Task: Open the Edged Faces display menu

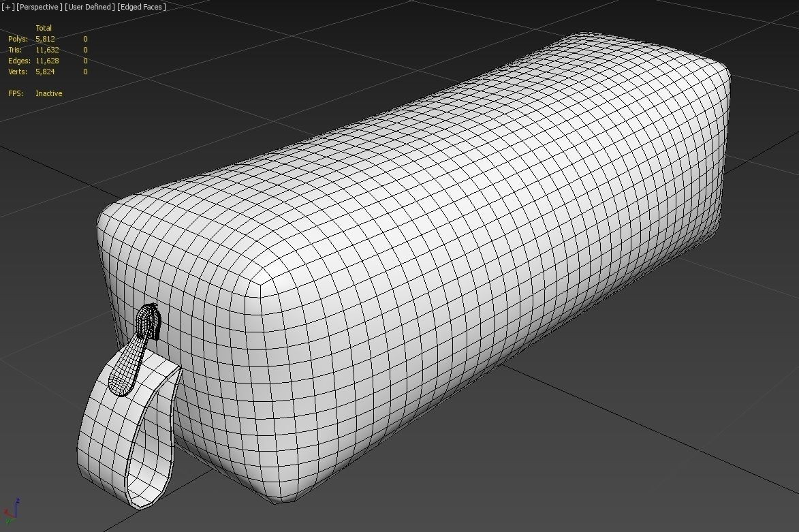Action: [142, 7]
